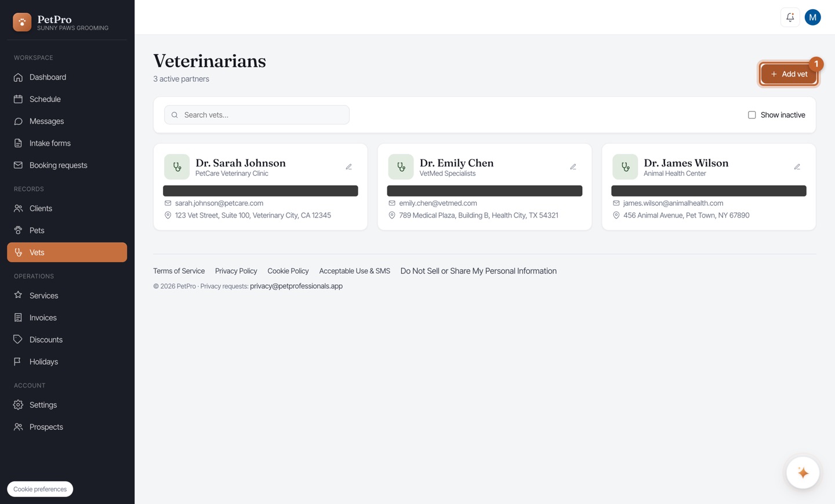Click the Add vet button
The width and height of the screenshot is (835, 504).
tap(789, 74)
